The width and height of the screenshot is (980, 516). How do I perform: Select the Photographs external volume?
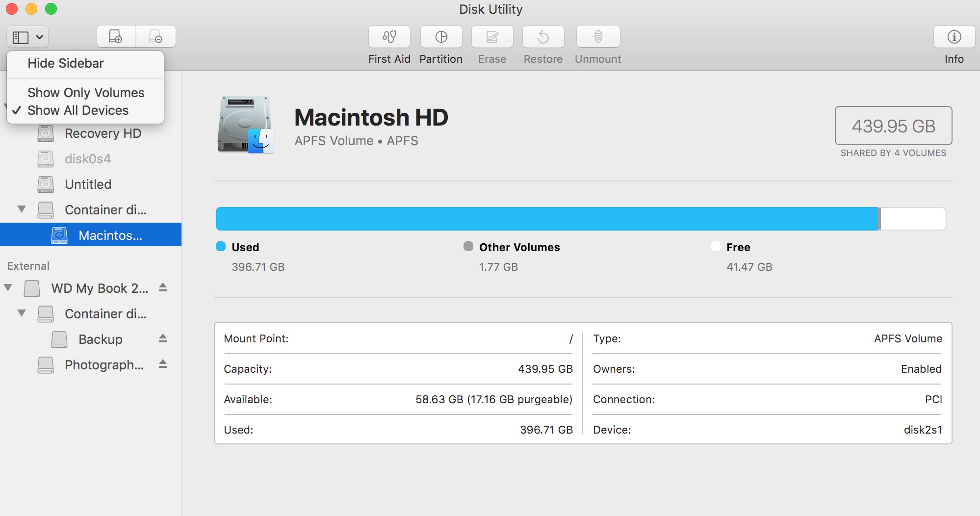103,364
